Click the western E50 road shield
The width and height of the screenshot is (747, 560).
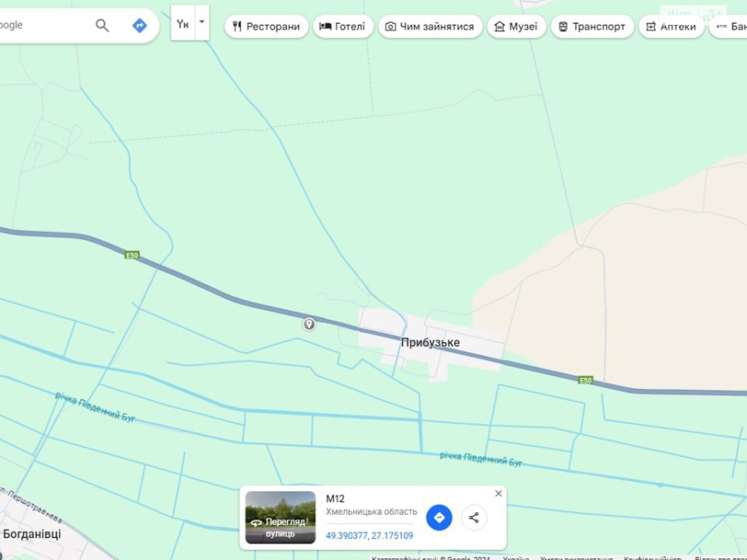coord(132,255)
